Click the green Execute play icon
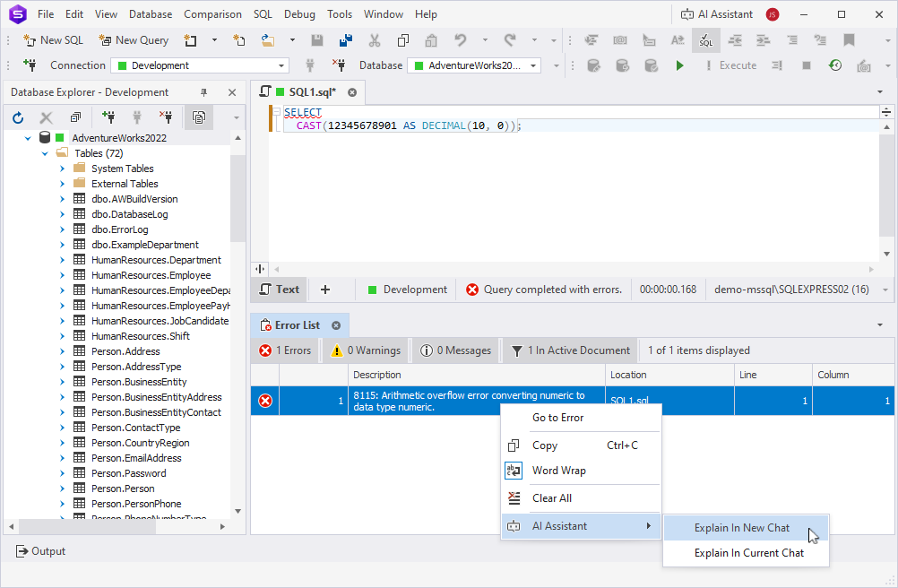This screenshot has height=588, width=898. [680, 65]
